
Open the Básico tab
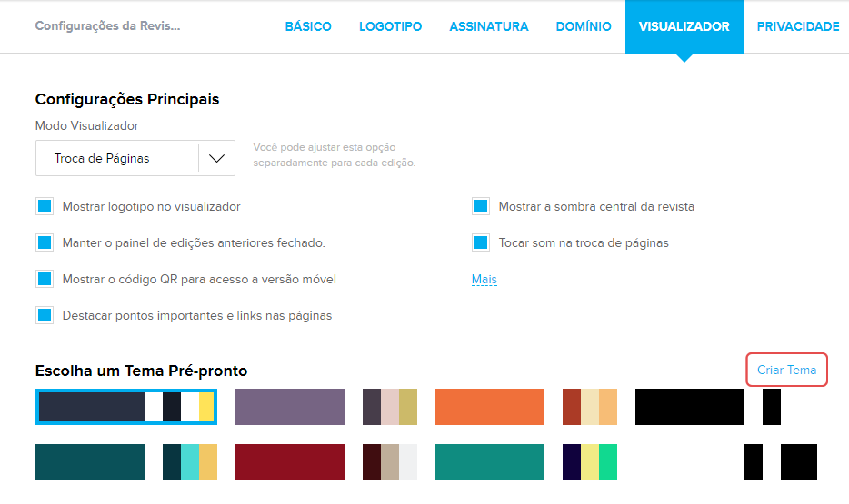[308, 26]
